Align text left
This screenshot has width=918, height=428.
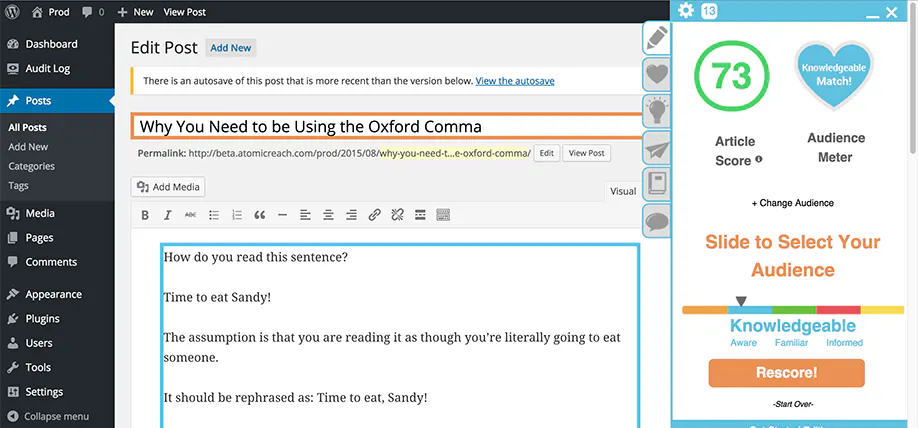coord(305,215)
